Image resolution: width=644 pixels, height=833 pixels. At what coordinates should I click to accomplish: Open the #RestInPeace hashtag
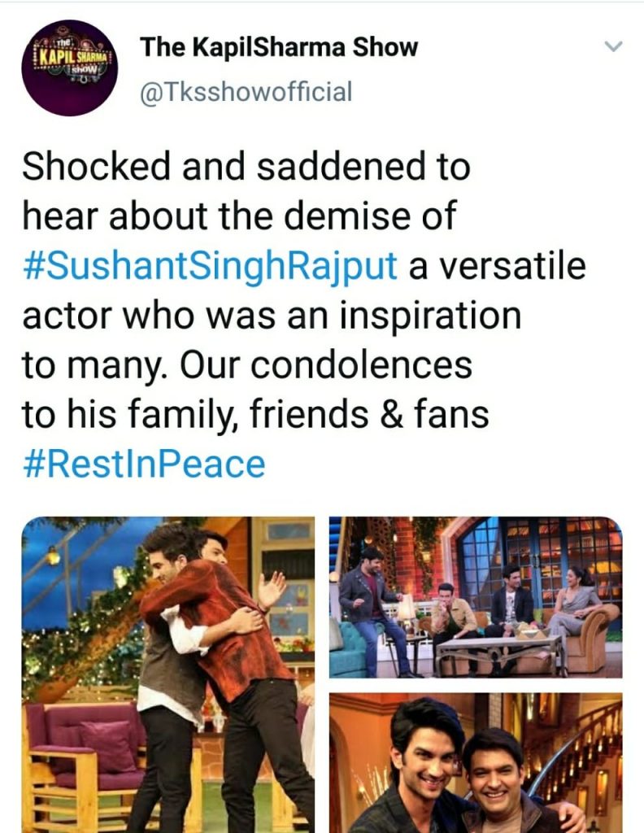coord(144,464)
